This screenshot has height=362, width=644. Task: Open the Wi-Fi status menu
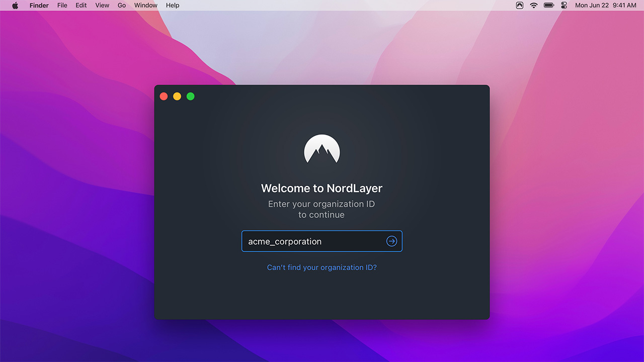[533, 6]
